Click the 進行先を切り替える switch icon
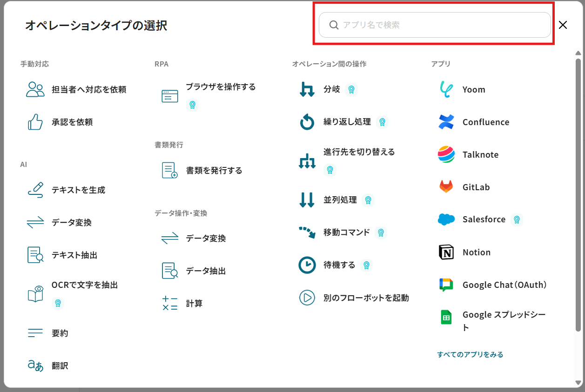585x392 pixels. pyautogui.click(x=307, y=161)
